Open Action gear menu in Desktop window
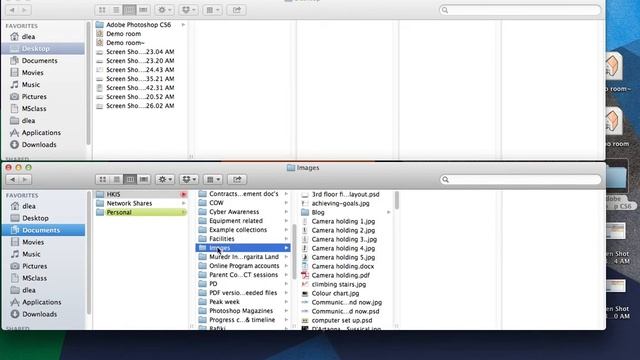The width and height of the screenshot is (640, 360). [164, 10]
